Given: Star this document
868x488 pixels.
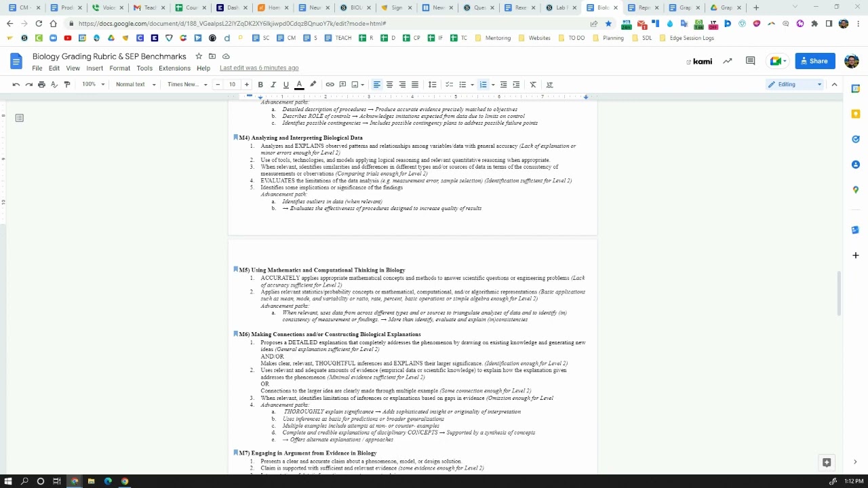Looking at the screenshot, I should (x=199, y=56).
